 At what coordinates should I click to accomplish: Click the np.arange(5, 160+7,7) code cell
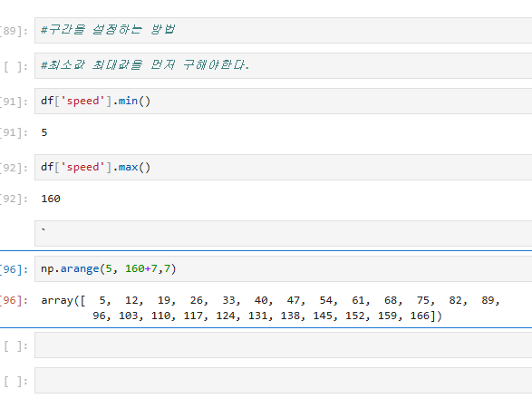point(284,268)
